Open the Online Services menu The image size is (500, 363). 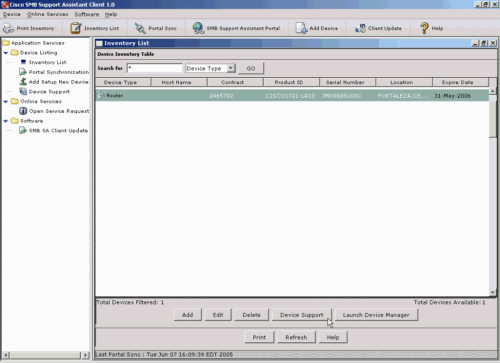pos(47,14)
